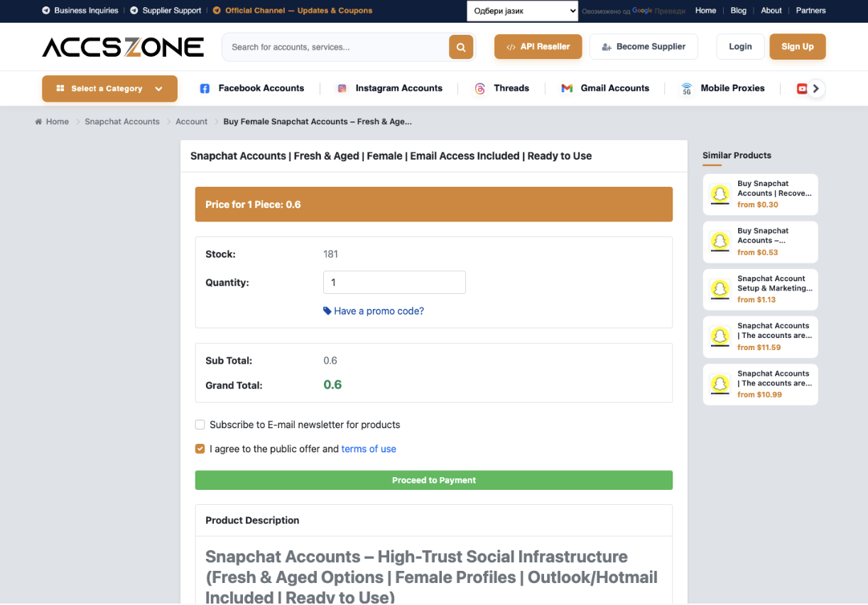Screen dimensions: 868x605
Task: Click Supplier Support link
Action: coord(166,11)
